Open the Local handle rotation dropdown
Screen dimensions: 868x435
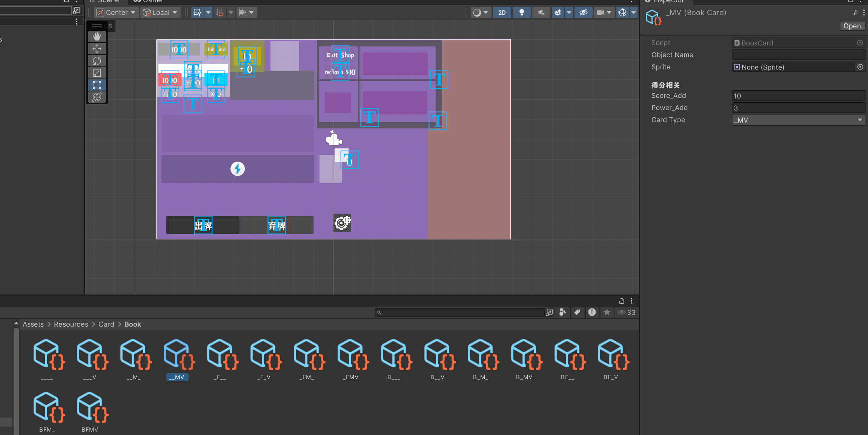click(160, 12)
